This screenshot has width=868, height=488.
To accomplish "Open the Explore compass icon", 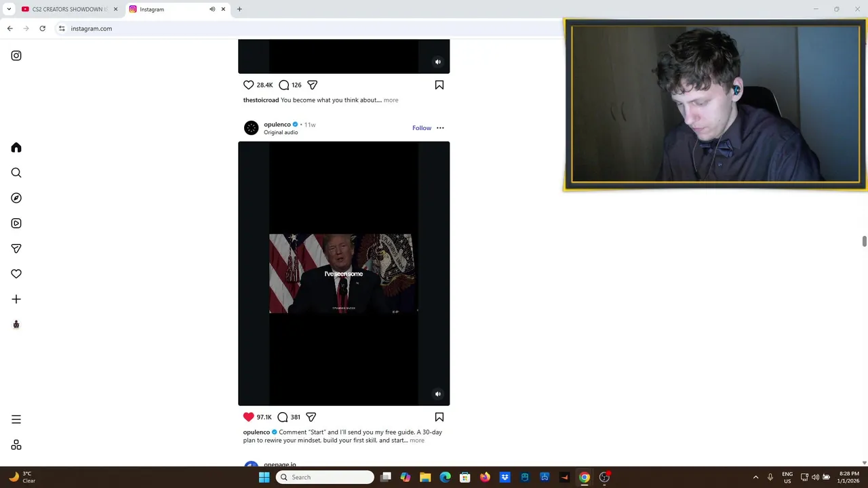I will pyautogui.click(x=16, y=198).
